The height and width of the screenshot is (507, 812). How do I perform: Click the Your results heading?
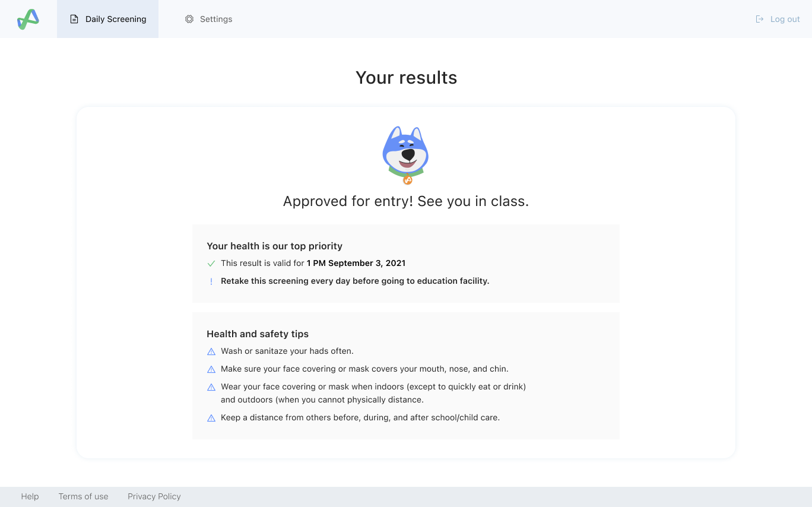point(406,78)
